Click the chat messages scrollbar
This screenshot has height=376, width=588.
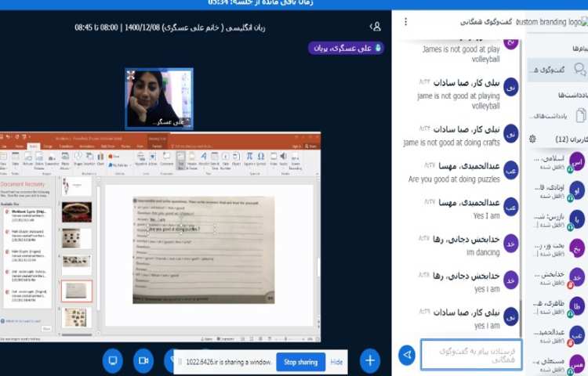click(x=521, y=318)
